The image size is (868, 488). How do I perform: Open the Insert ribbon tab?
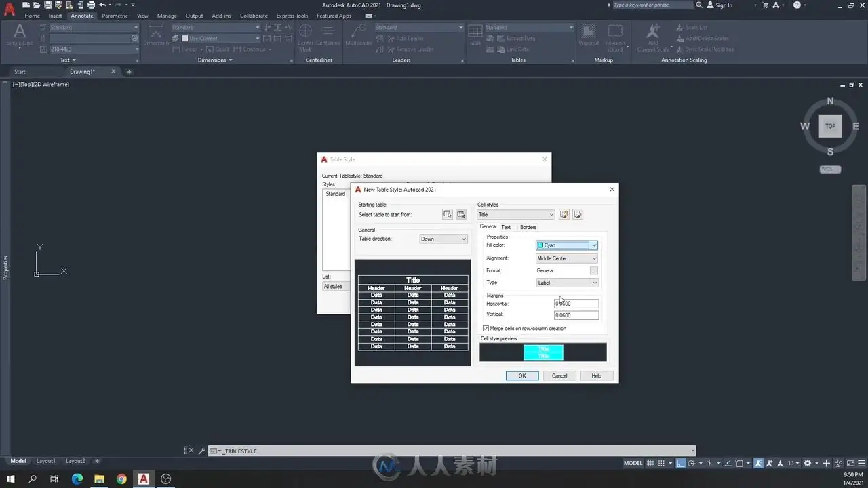[56, 16]
